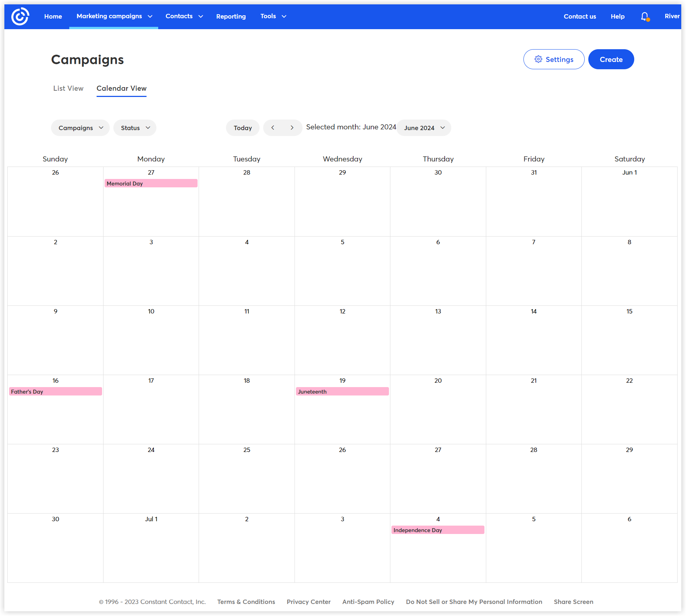The width and height of the screenshot is (686, 616).
Task: Open the notifications bell
Action: 644,16
